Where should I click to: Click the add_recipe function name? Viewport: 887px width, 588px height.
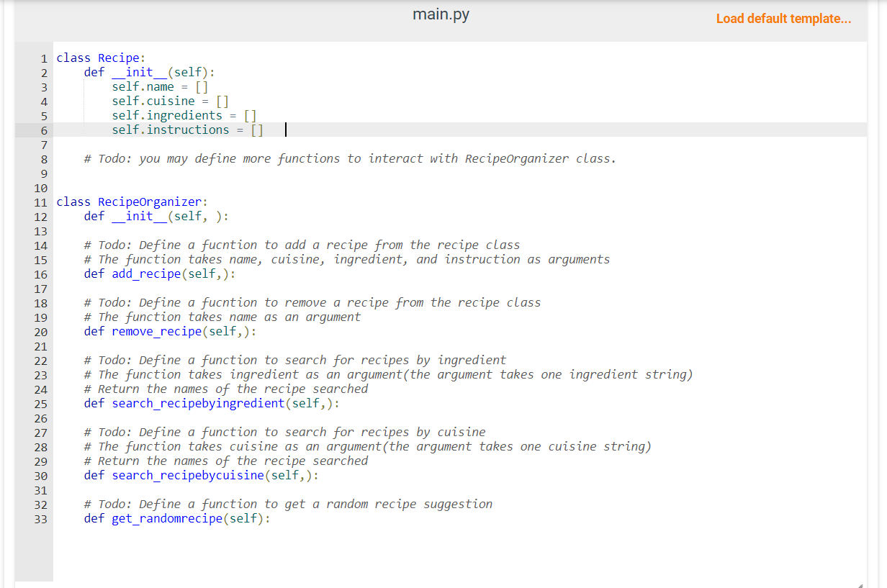(146, 273)
